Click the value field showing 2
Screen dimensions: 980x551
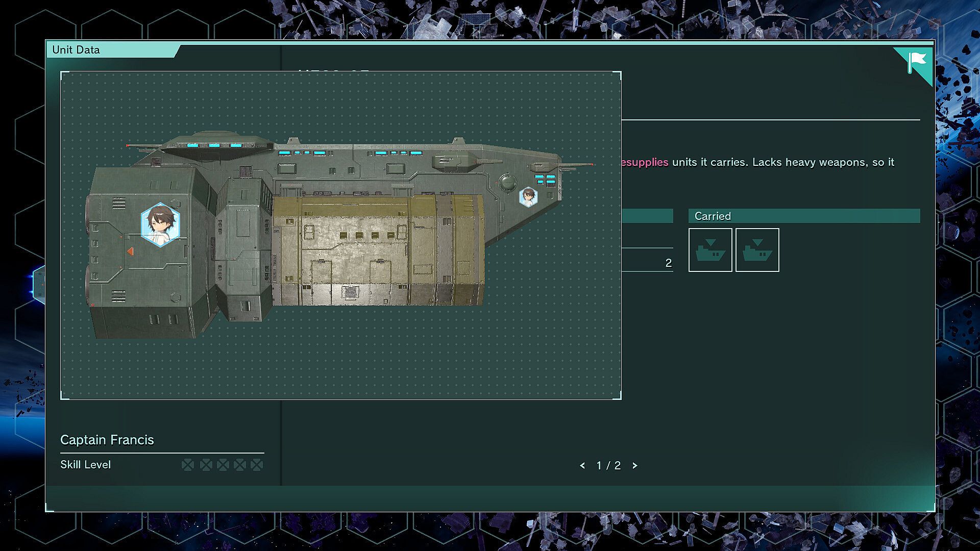647,263
